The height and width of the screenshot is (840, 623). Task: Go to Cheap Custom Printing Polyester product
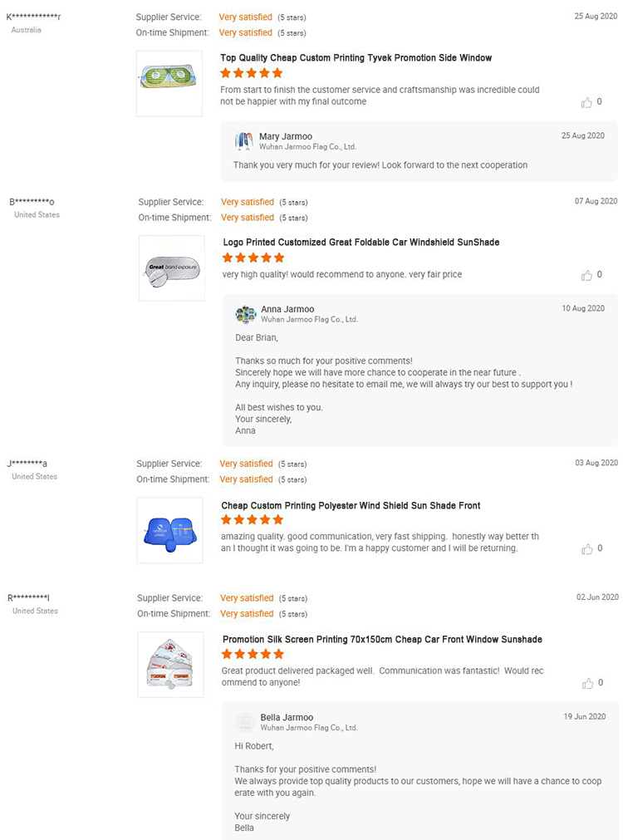click(351, 506)
